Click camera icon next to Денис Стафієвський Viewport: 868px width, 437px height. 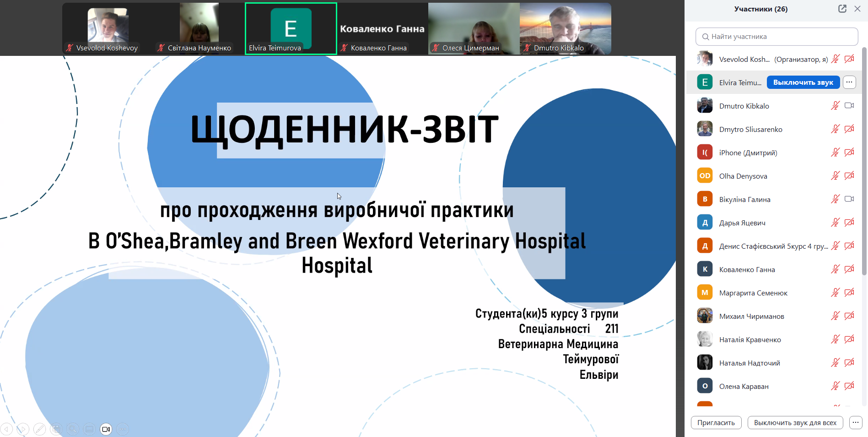point(849,246)
